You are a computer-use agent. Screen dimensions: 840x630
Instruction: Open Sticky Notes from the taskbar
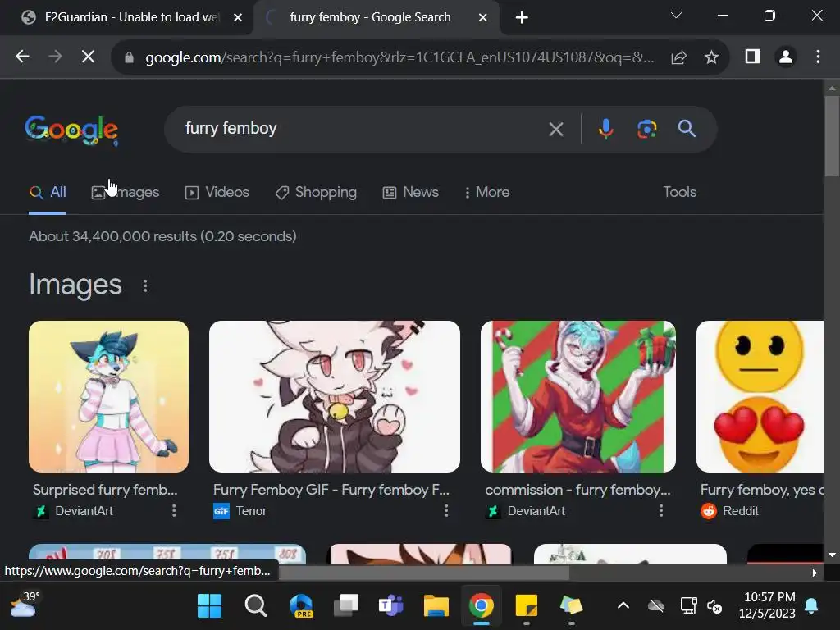[x=526, y=606]
